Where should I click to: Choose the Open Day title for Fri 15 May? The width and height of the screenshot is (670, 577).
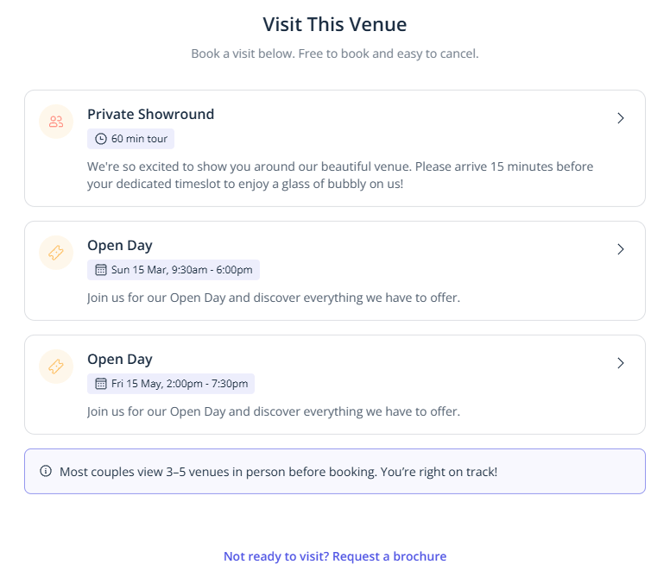tap(120, 359)
